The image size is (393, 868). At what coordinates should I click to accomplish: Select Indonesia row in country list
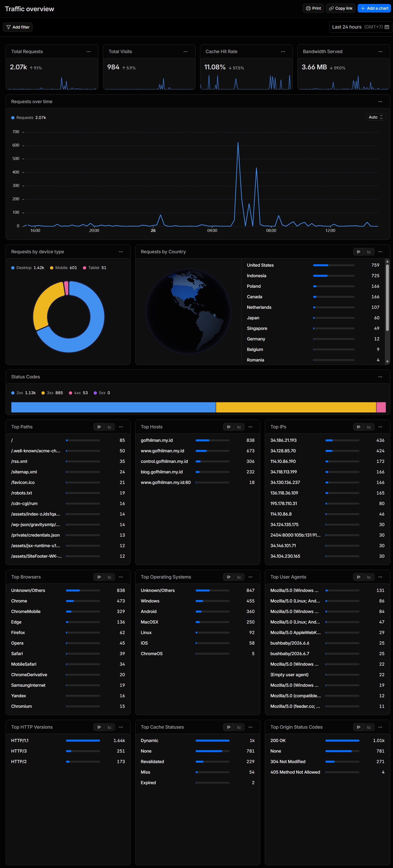(313, 276)
